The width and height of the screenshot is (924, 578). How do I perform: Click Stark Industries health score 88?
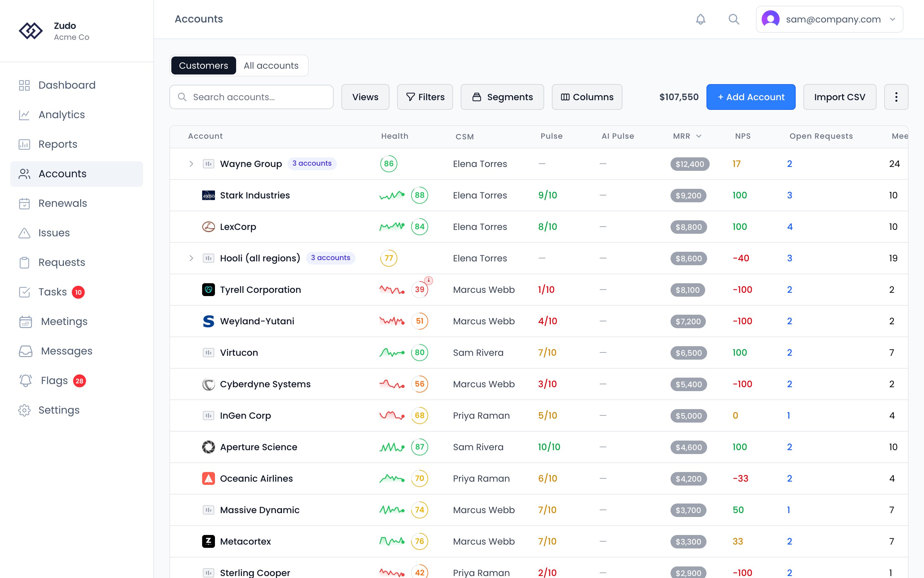[x=420, y=195]
